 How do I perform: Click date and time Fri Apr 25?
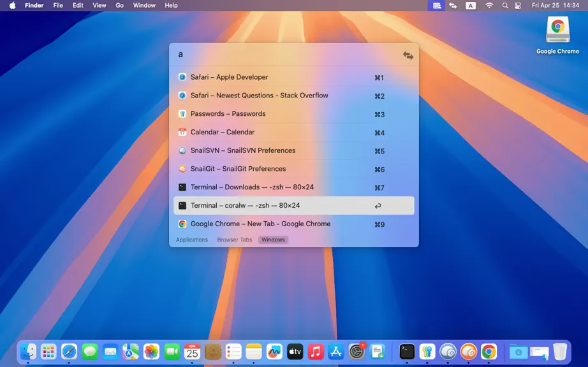pos(555,6)
